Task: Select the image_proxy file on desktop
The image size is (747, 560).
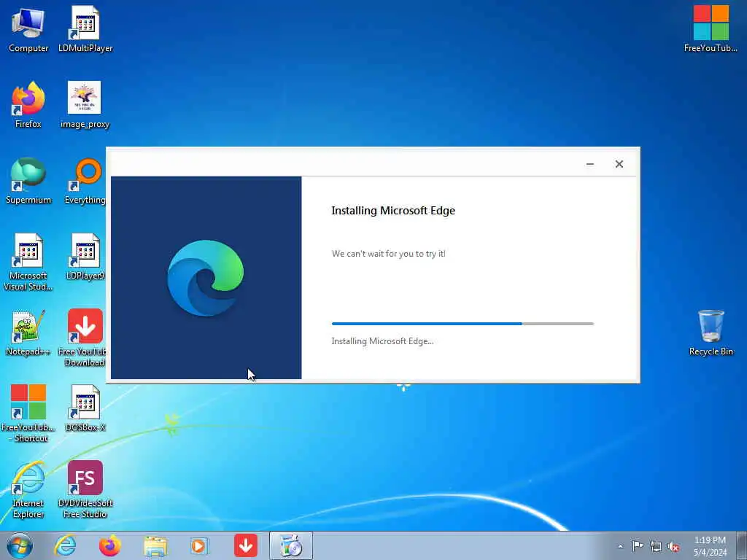Action: click(85, 105)
